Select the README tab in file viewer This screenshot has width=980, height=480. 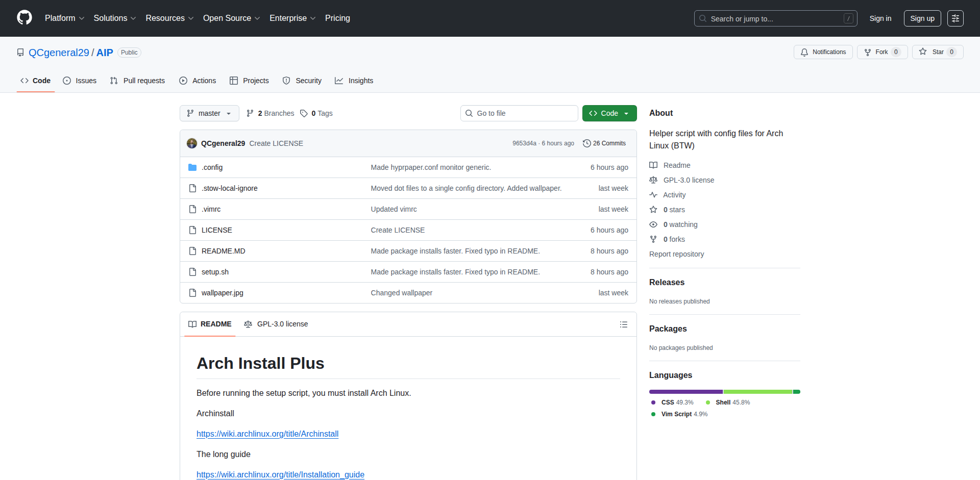[x=210, y=324]
